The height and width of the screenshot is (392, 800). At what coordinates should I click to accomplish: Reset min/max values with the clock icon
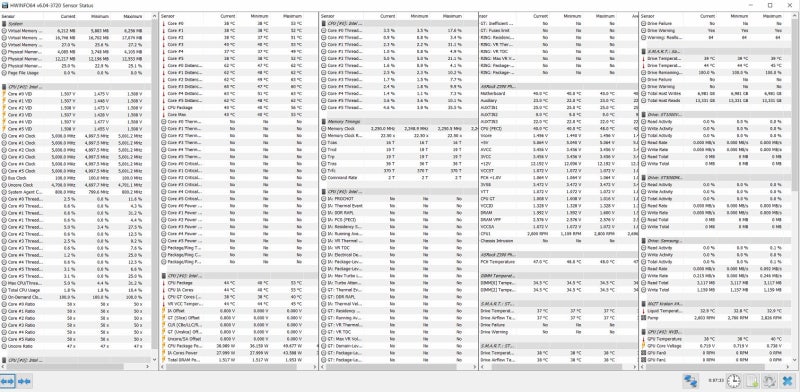point(734,381)
